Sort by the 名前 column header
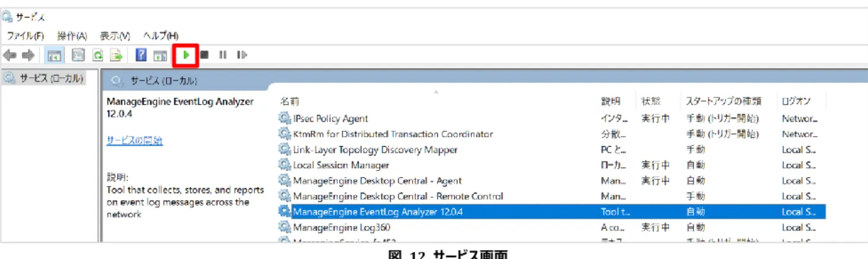Viewport: 868px width, 259px height. point(290,102)
